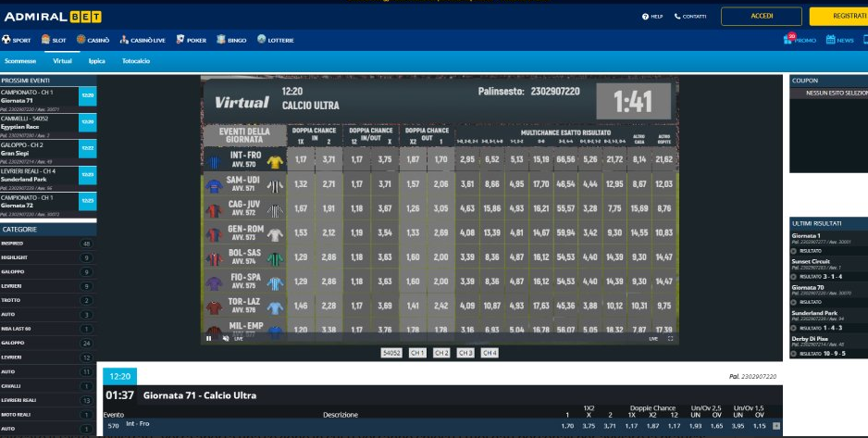Click the Help question mark icon
Image resolution: width=868 pixels, height=438 pixels.
[x=645, y=17]
